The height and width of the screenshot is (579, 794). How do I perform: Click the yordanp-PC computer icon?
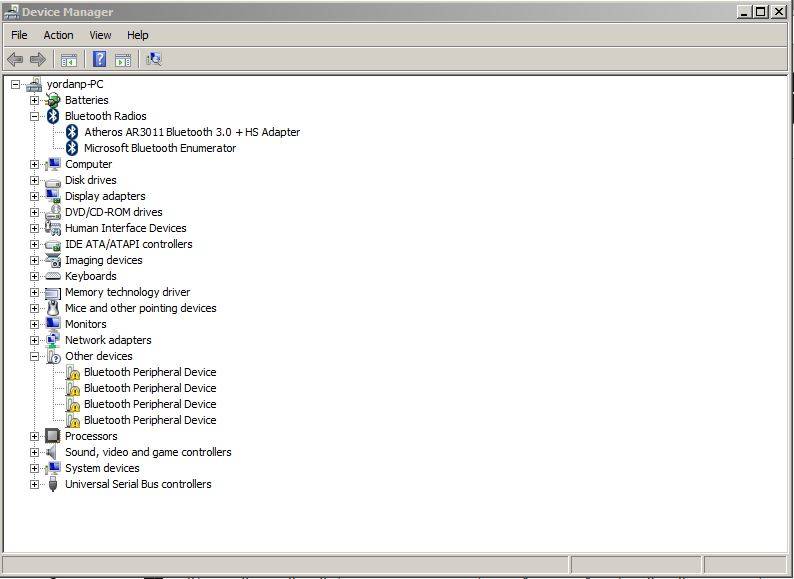(x=34, y=84)
